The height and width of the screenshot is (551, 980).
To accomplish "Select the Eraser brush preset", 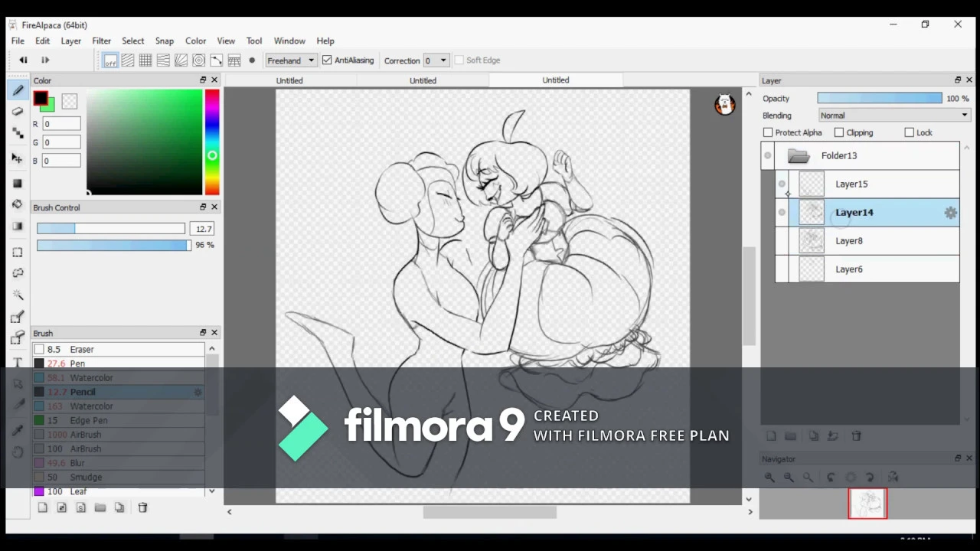I will [119, 350].
